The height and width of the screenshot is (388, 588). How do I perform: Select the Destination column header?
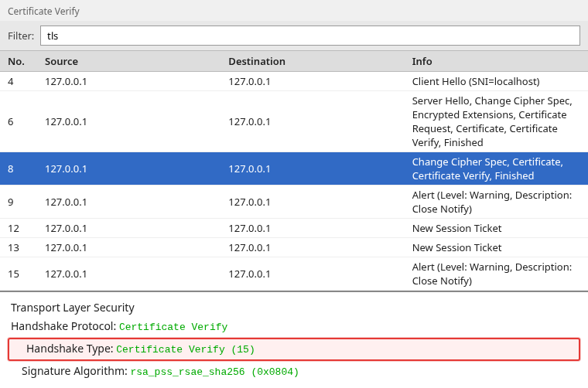257,61
